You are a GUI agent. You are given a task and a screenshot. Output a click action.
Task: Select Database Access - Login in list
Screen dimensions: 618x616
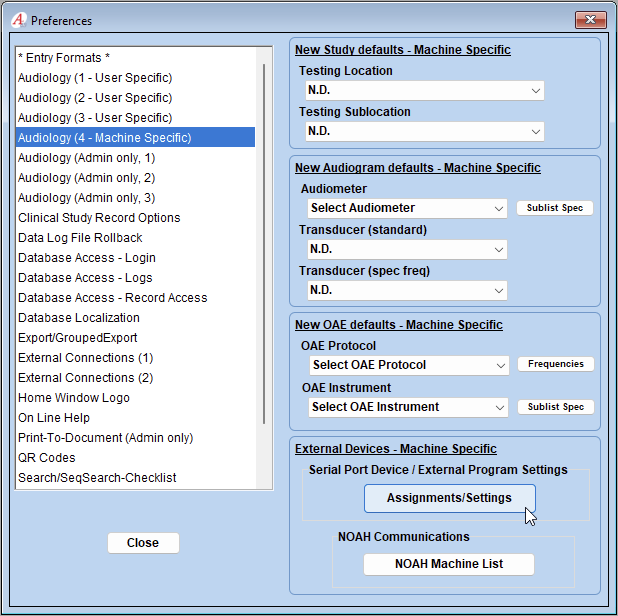click(x=87, y=258)
